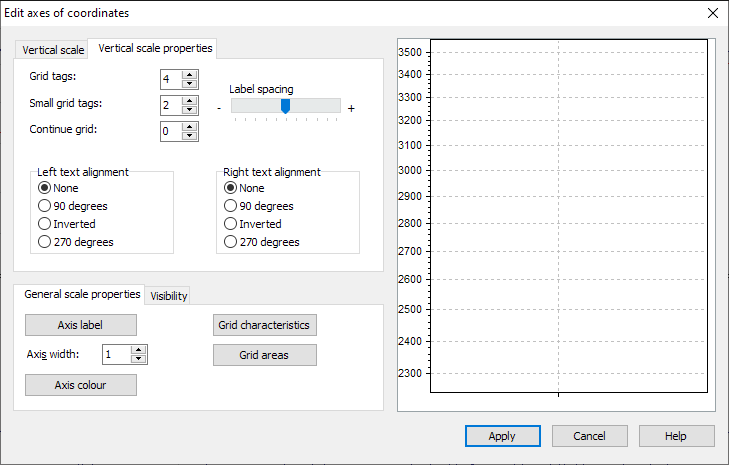Select None under Right text alignment

click(231, 188)
